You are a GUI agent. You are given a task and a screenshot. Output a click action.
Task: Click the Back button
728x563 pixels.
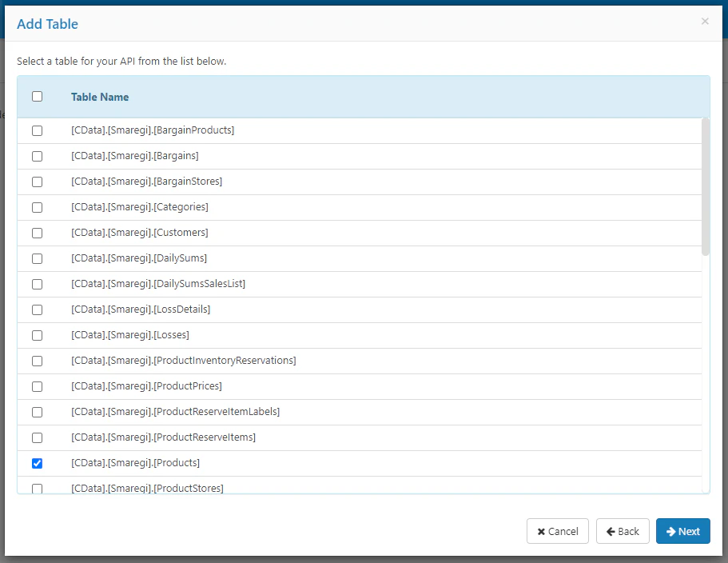(623, 531)
